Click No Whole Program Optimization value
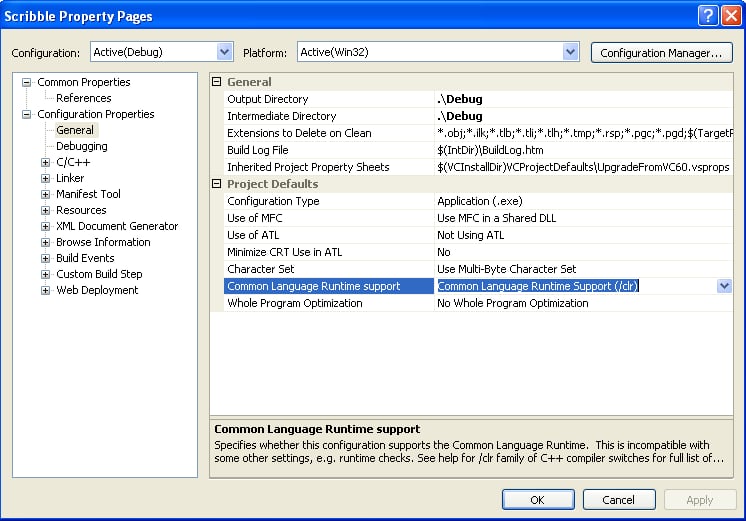This screenshot has height=521, width=746. [x=512, y=303]
